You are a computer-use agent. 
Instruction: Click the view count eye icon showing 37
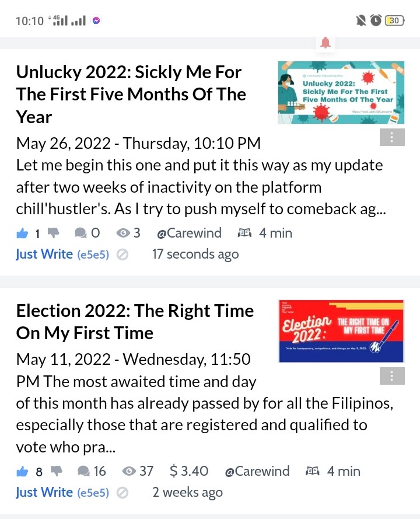[x=129, y=471]
